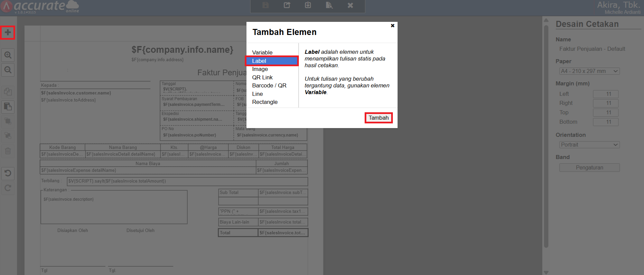The image size is (644, 275).
Task: Click the zoom out magnifier icon
Action: coord(8,70)
